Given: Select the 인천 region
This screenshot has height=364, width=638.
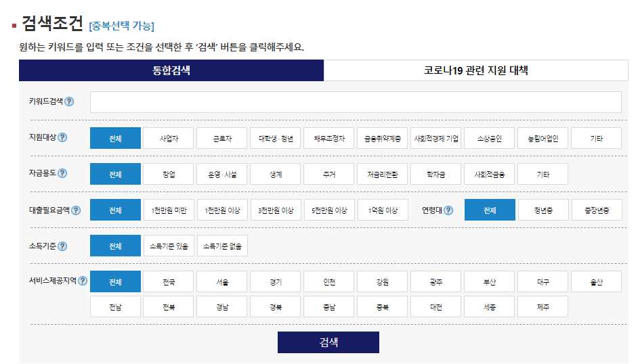Looking at the screenshot, I should 329,281.
